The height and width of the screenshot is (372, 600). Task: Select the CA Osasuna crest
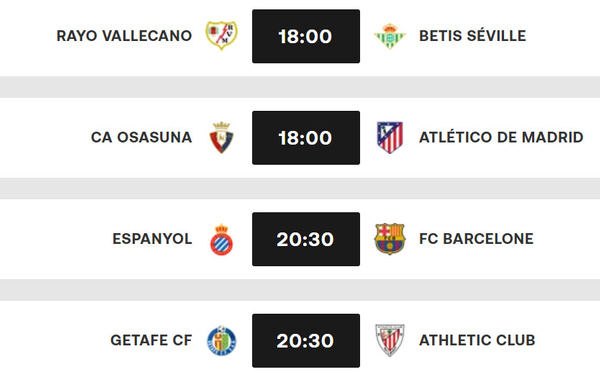[222, 137]
